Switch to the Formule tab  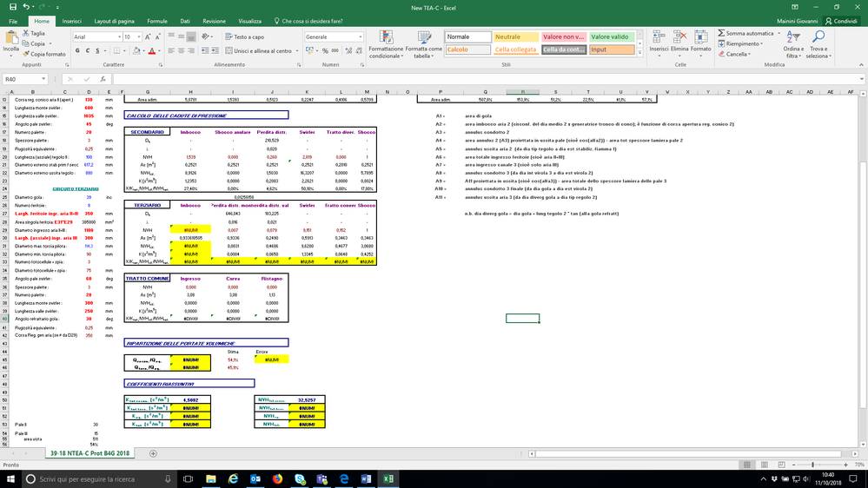click(x=157, y=21)
